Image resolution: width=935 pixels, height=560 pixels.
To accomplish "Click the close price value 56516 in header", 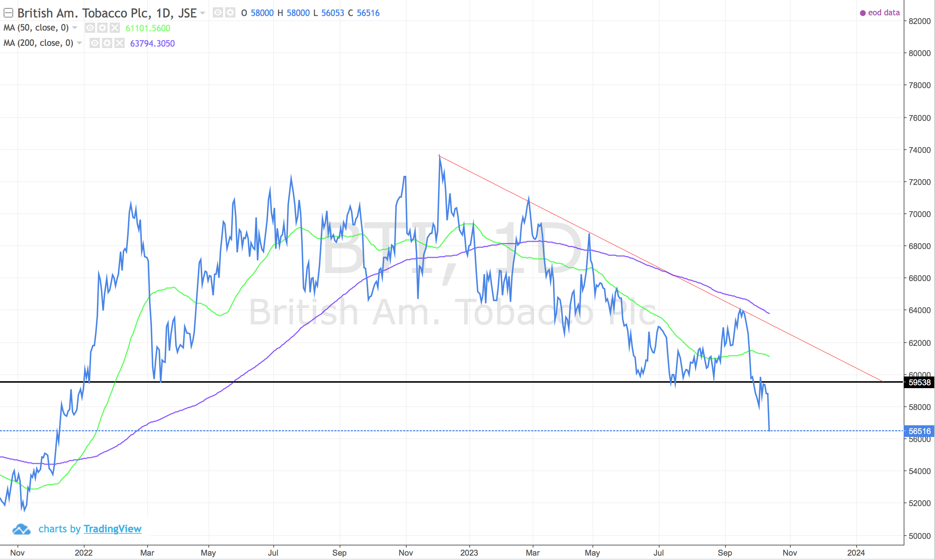I will [x=368, y=13].
